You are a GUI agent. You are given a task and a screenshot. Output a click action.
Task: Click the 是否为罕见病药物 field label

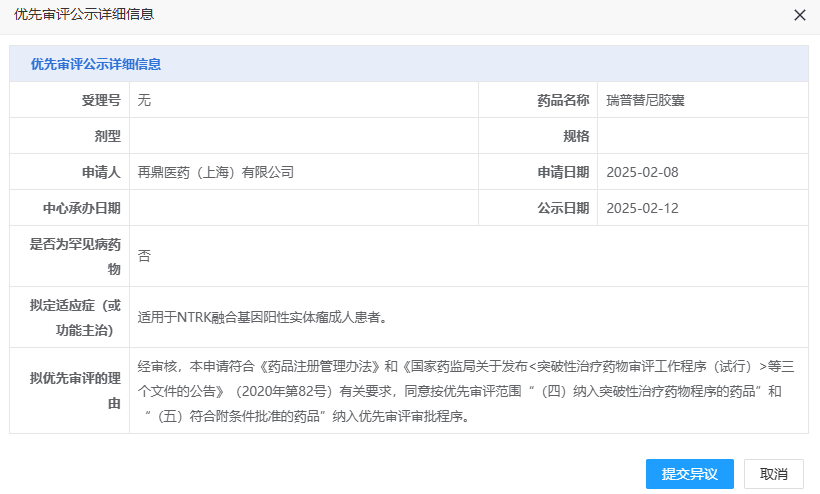[x=76, y=256]
